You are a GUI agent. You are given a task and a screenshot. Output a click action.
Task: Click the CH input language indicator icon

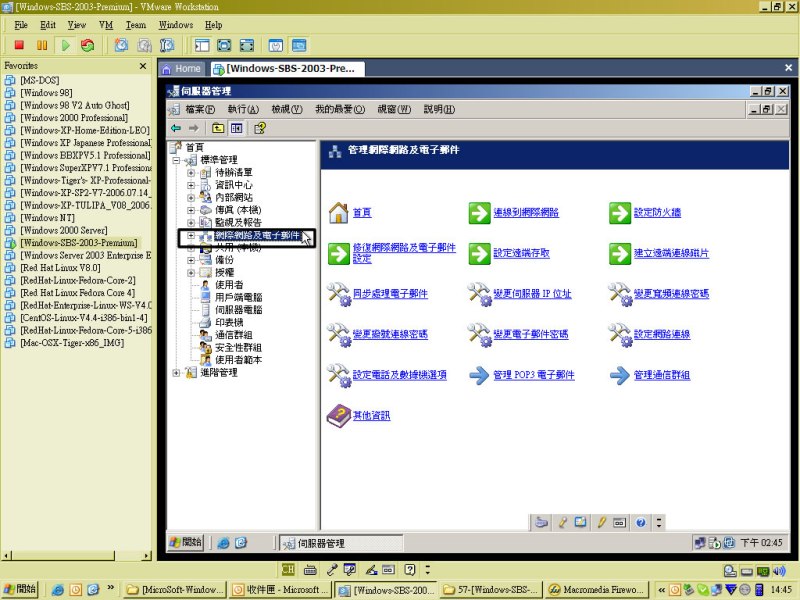point(288,569)
